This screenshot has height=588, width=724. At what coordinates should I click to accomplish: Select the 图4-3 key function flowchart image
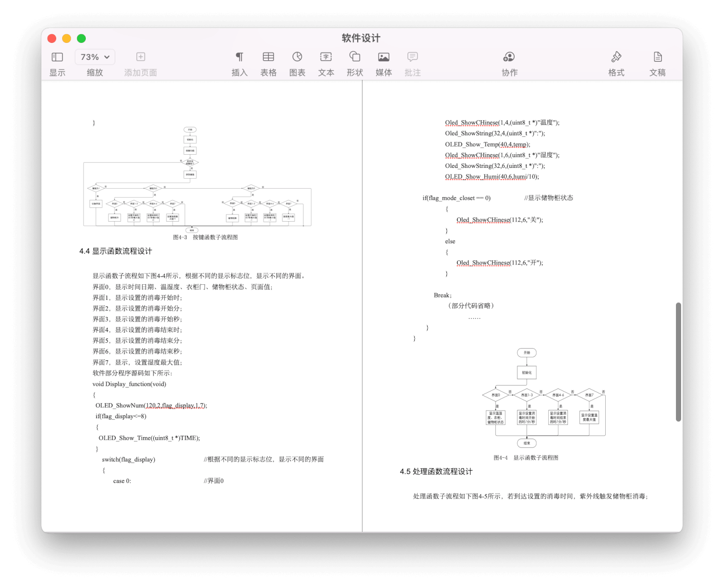click(x=197, y=179)
